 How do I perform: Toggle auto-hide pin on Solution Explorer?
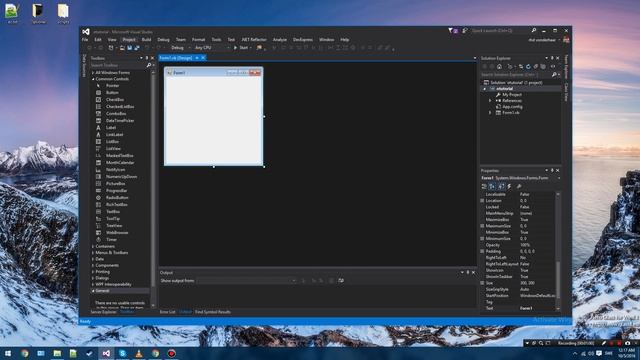tap(552, 58)
